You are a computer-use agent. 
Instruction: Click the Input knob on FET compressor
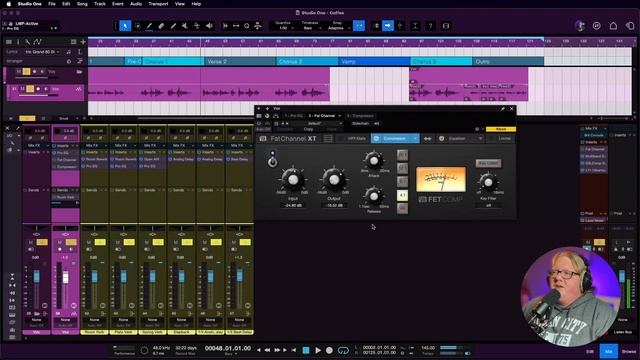tap(293, 180)
